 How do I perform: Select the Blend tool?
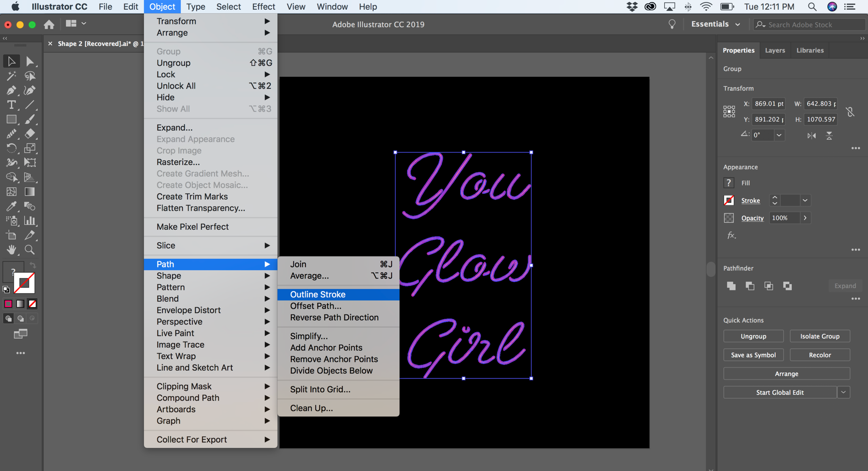pyautogui.click(x=30, y=206)
